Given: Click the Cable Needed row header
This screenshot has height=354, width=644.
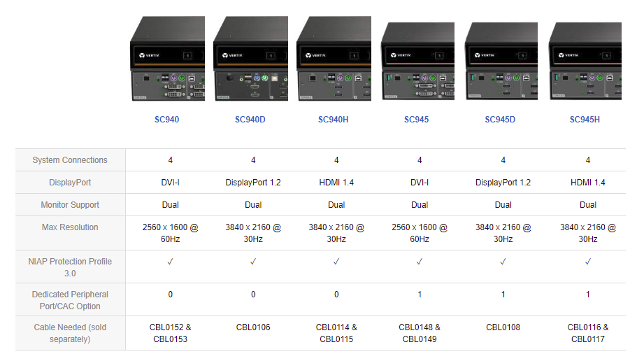Looking at the screenshot, I should pos(70,333).
